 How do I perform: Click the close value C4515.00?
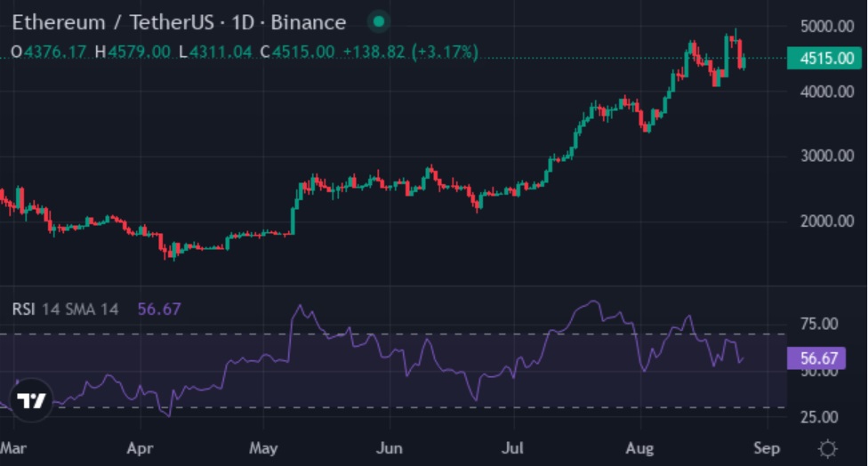tap(297, 52)
